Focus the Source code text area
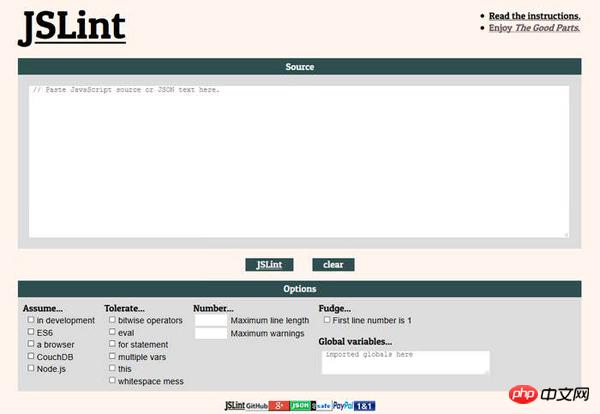The height and width of the screenshot is (414, 600). coord(299,161)
